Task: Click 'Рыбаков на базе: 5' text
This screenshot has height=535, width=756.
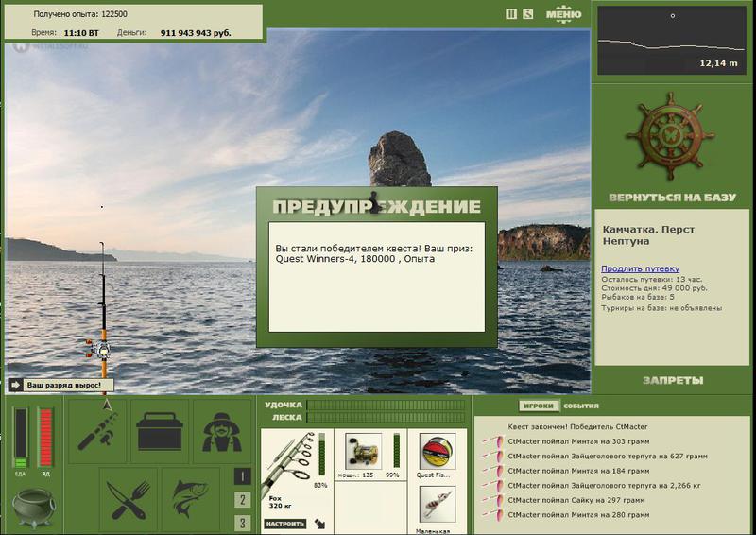Action: (637, 297)
